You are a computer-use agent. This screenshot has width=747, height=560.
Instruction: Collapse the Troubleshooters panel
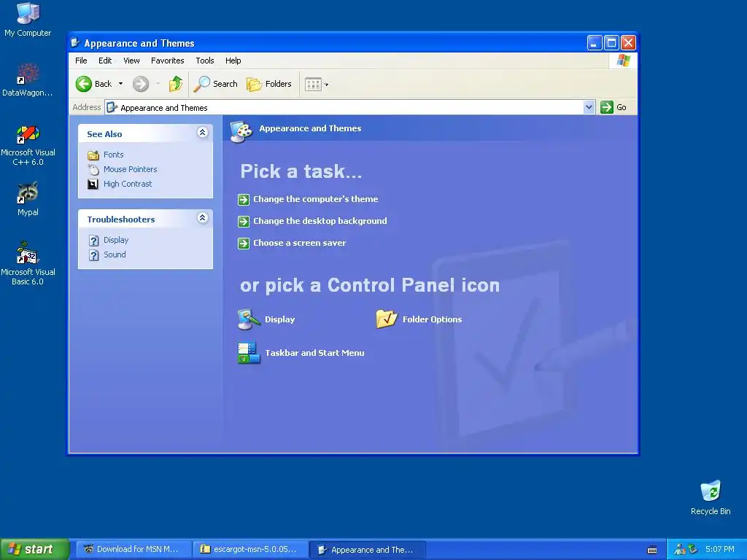203,218
